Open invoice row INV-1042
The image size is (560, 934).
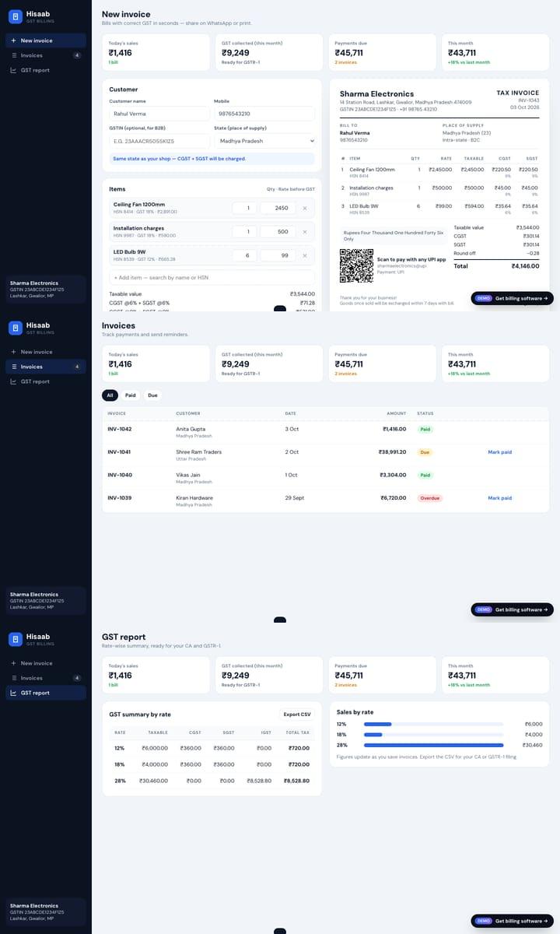[325, 430]
